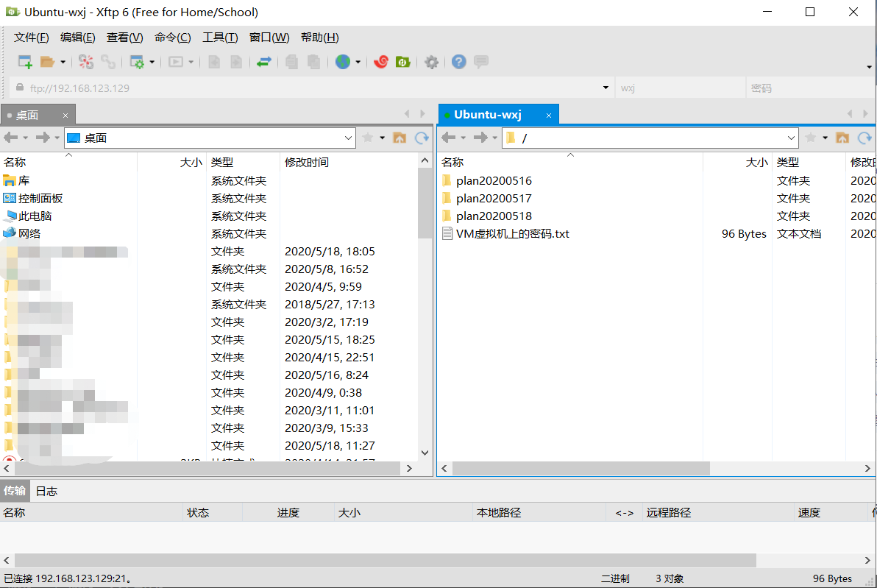Expand the local 桌面 path dropdown
Viewport: 877px width, 588px height.
pyautogui.click(x=348, y=138)
